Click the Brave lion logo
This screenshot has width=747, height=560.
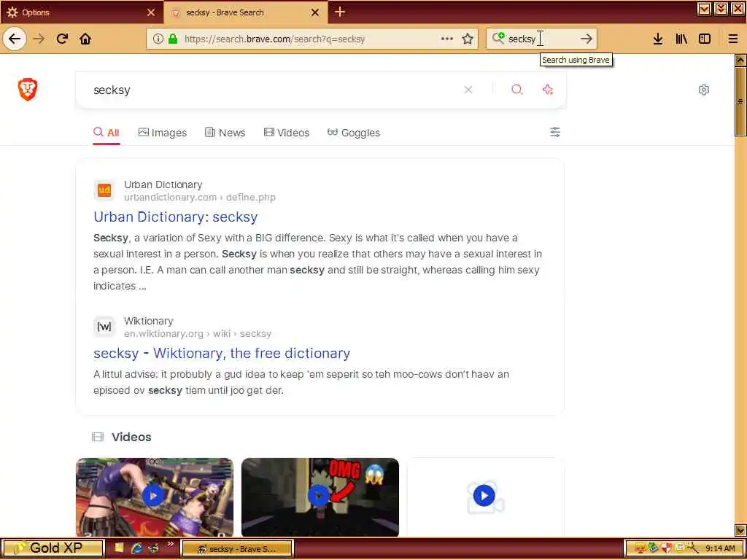click(x=28, y=90)
